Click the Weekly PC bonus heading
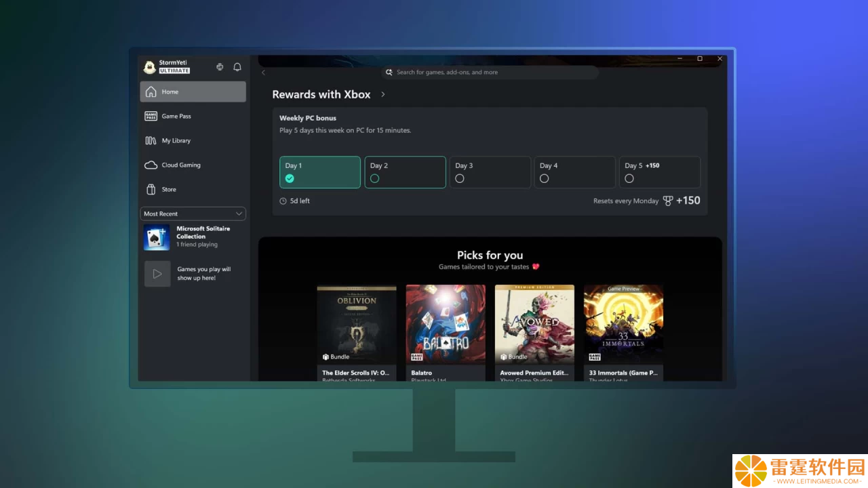 (308, 118)
